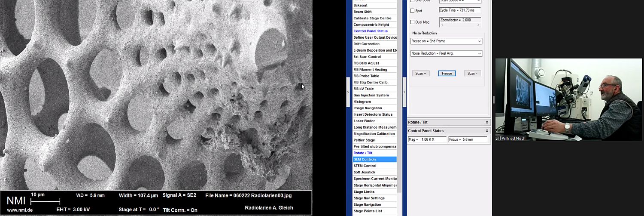Viewport: 644px width, 216px height.
Task: Click the Focus value field
Action: click(468, 140)
